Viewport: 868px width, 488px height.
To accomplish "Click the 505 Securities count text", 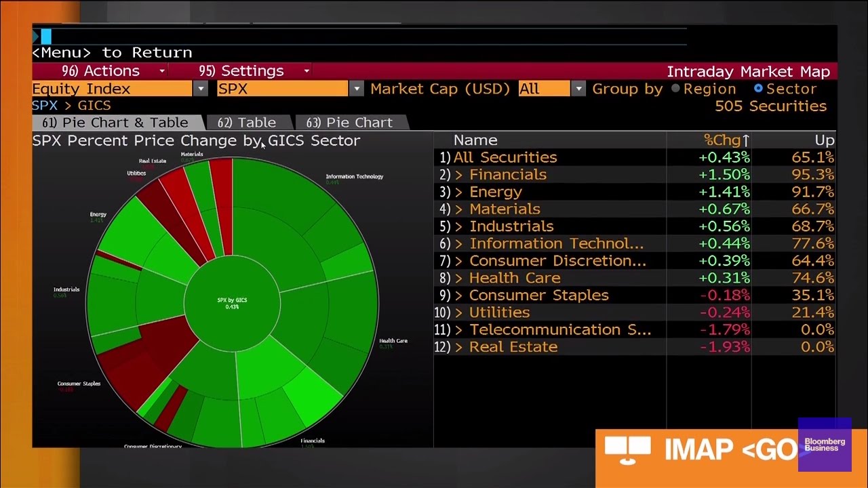I will coord(771,106).
